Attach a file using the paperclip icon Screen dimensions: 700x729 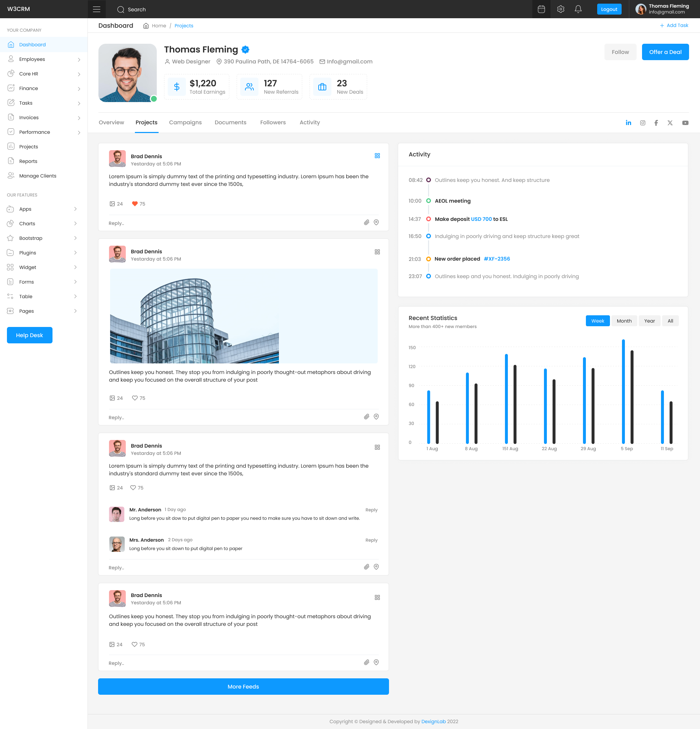point(366,222)
